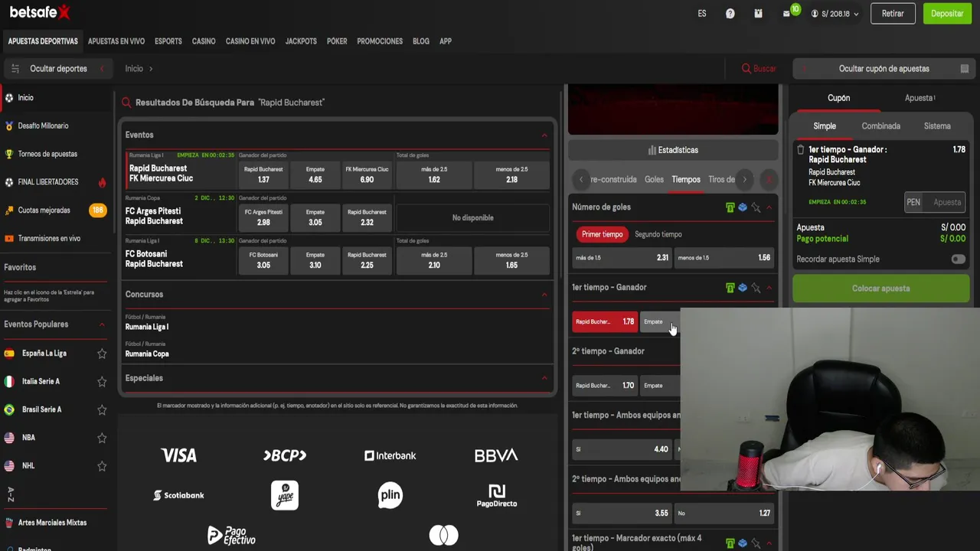Toggle Recordar apuesta Simple switch
Viewport: 980px width, 551px height.
pos(958,259)
